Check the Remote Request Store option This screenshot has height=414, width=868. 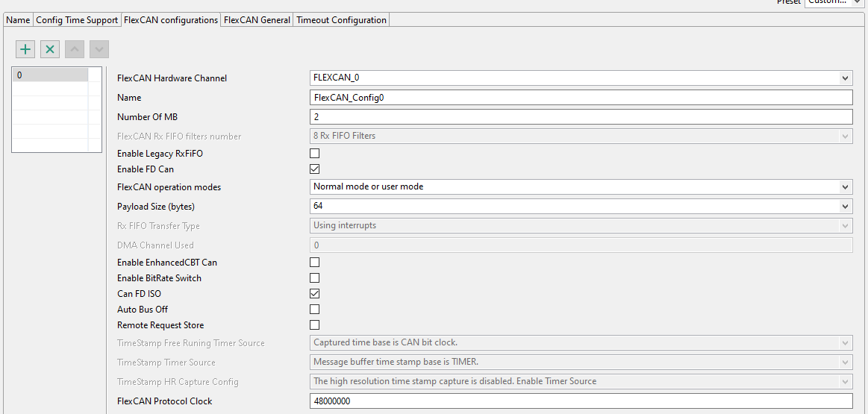pos(315,325)
